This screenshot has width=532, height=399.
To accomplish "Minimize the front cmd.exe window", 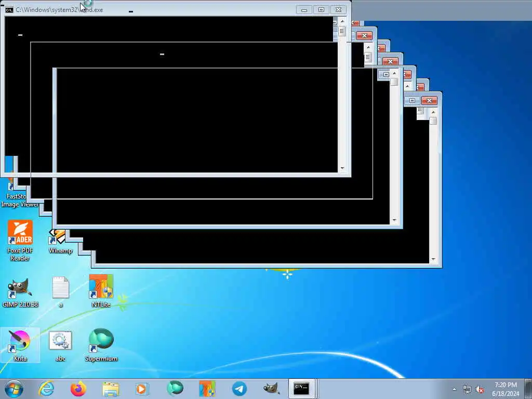I will tap(304, 10).
